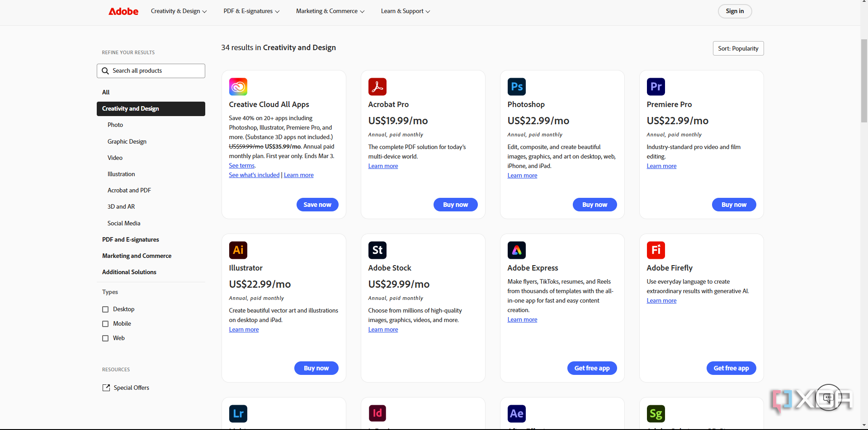
Task: Click the Creative Cloud All Apps icon
Action: pyautogui.click(x=238, y=87)
